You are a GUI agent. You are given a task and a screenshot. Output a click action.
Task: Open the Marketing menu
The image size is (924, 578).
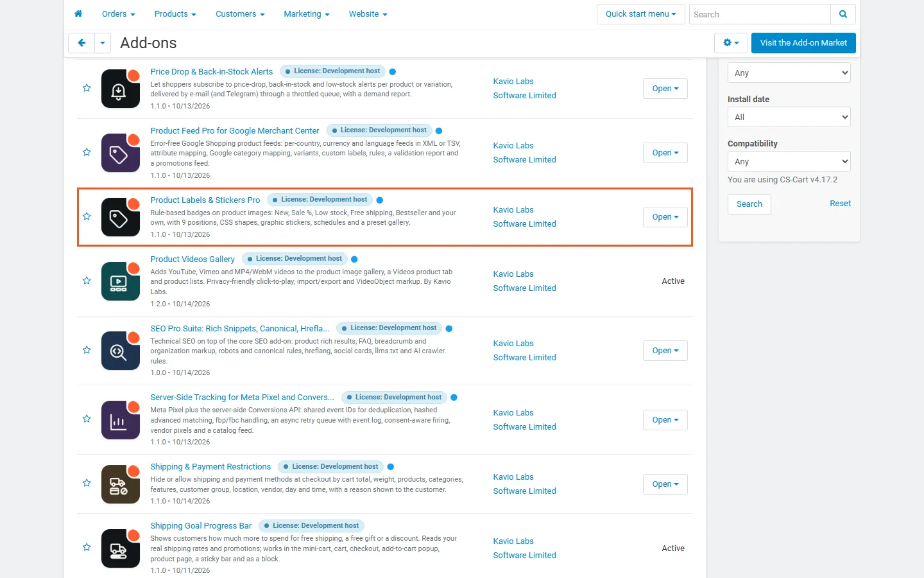(x=307, y=14)
